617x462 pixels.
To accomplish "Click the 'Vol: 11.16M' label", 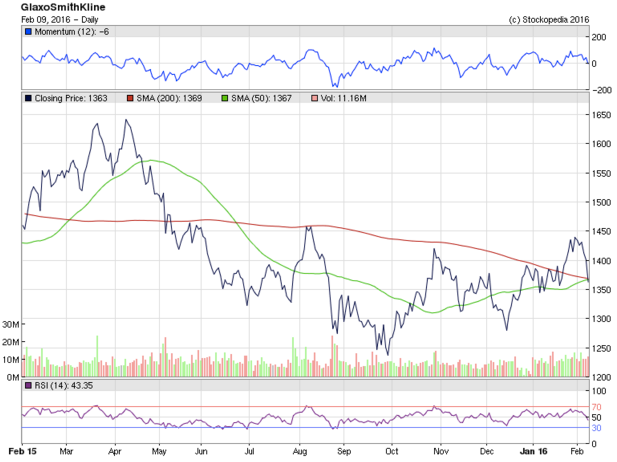I will click(344, 98).
